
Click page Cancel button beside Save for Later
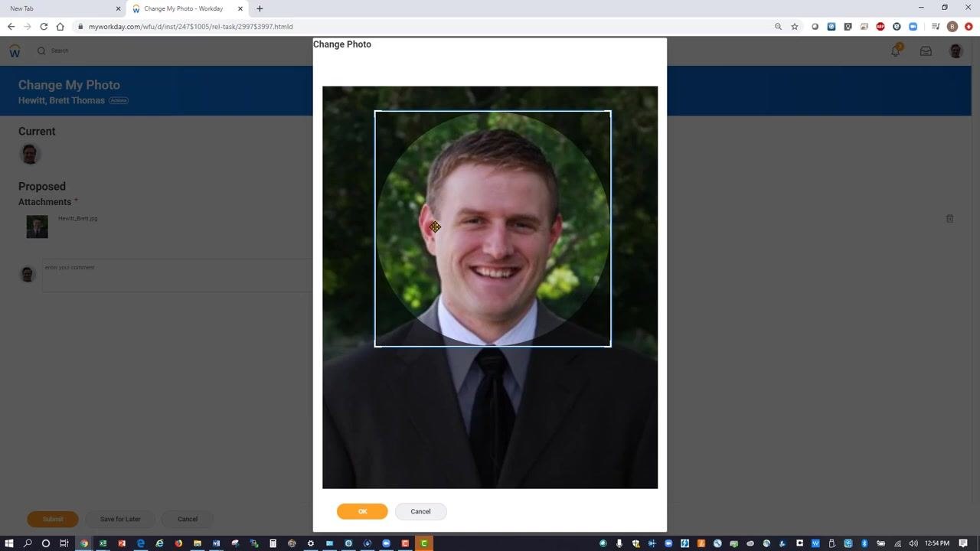188,519
